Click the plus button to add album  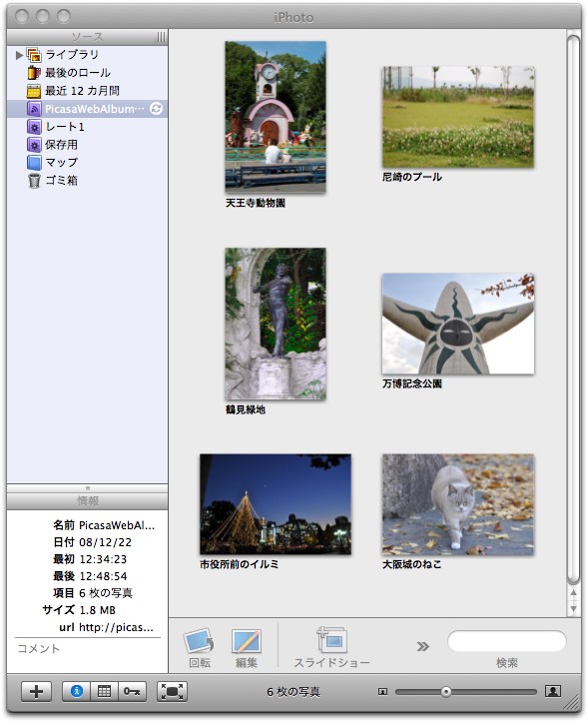click(36, 692)
